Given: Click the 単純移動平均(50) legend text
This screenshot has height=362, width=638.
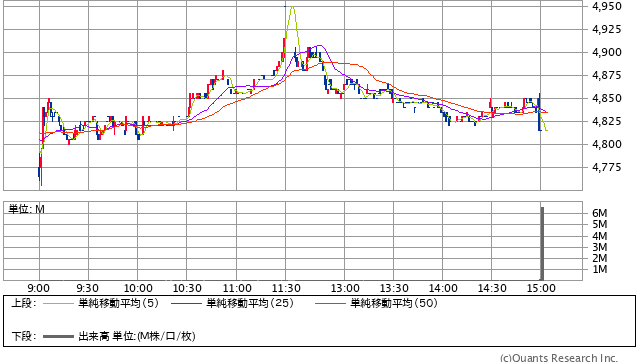Looking at the screenshot, I should (x=394, y=303).
